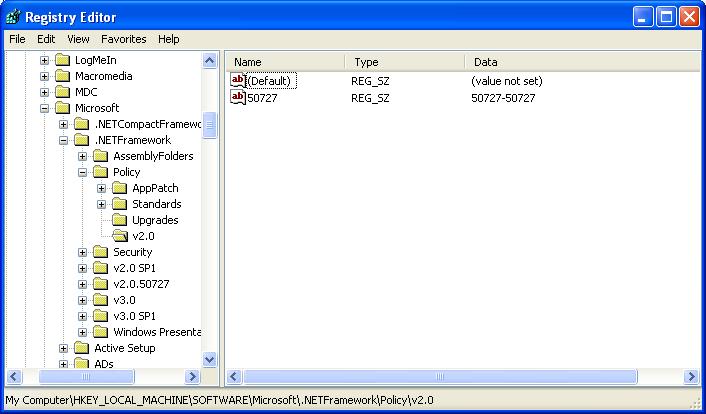This screenshot has height=414, width=706.
Task: Select the v2.0 tree key label
Action: pyautogui.click(x=143, y=236)
